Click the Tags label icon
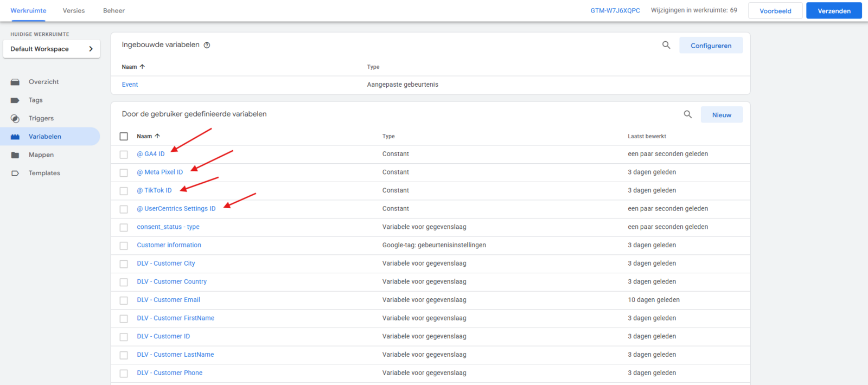 pyautogui.click(x=15, y=100)
